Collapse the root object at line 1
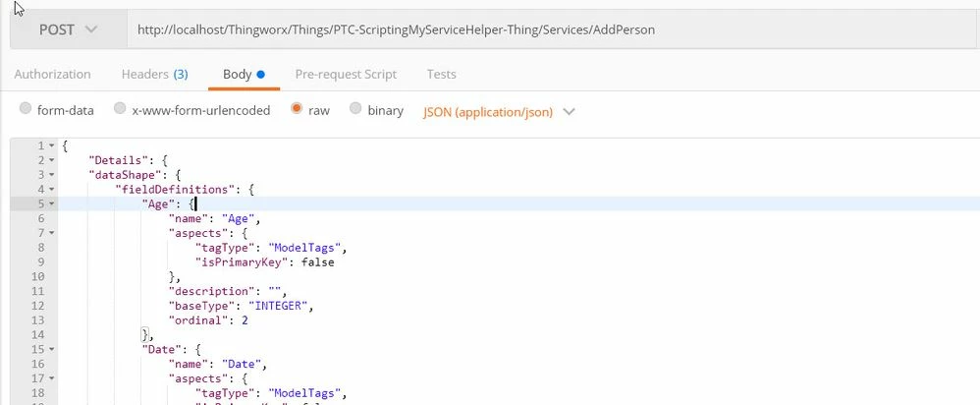 [52, 145]
